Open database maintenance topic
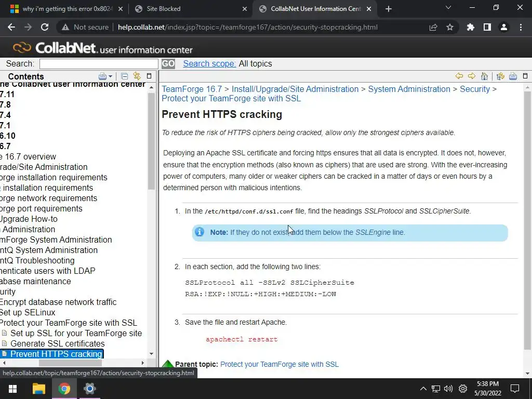The height and width of the screenshot is (399, 532). tap(36, 281)
